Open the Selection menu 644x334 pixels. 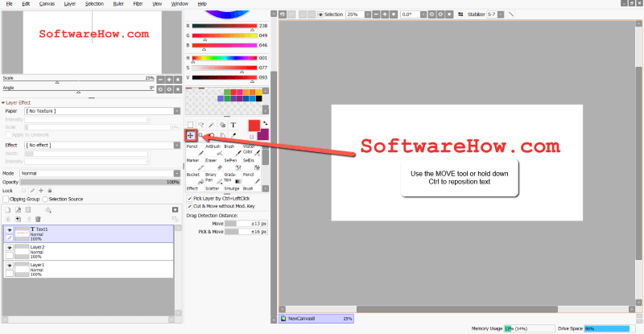94,4
